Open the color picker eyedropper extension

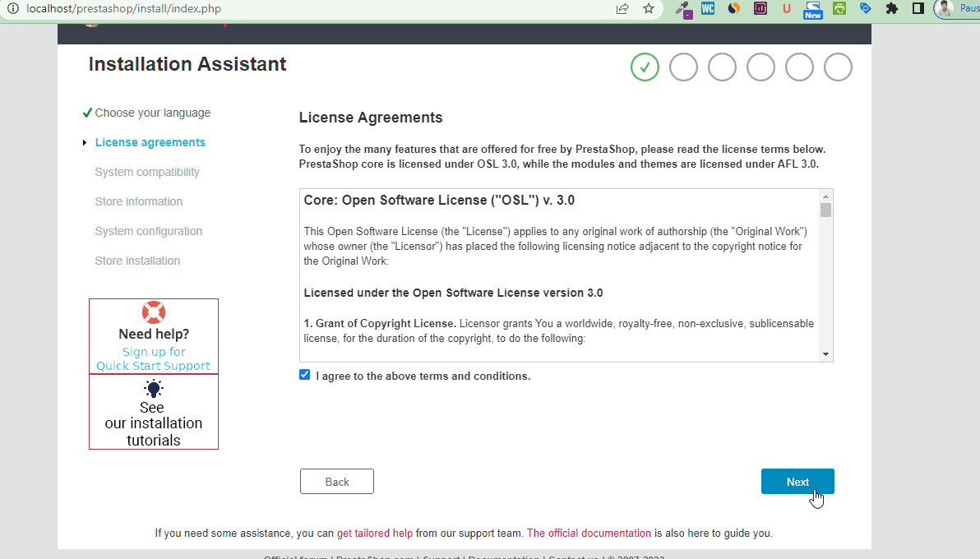coord(683,9)
